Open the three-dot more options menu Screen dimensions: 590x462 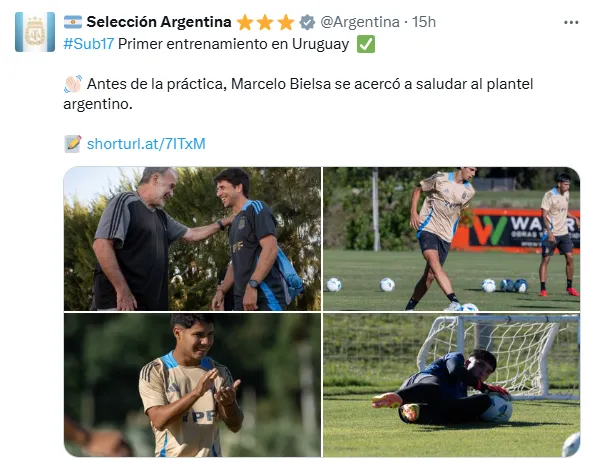(x=571, y=23)
